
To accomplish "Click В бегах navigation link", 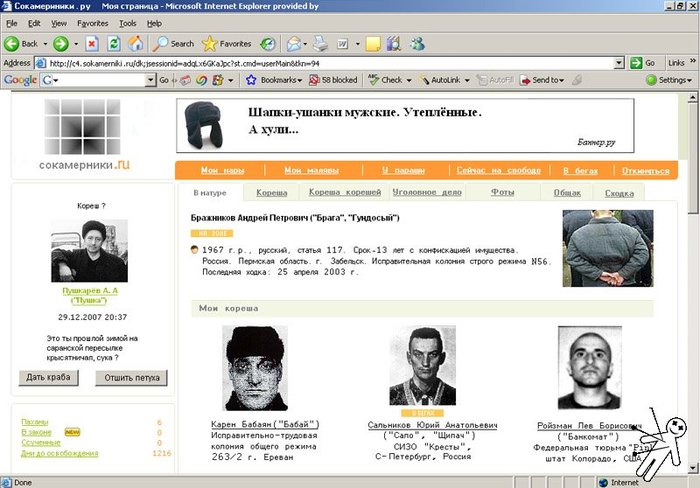I will (580, 171).
